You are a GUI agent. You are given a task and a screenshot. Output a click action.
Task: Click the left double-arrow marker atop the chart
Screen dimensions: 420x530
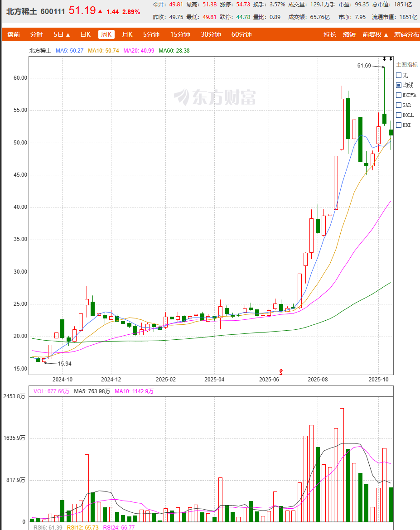(384, 59)
